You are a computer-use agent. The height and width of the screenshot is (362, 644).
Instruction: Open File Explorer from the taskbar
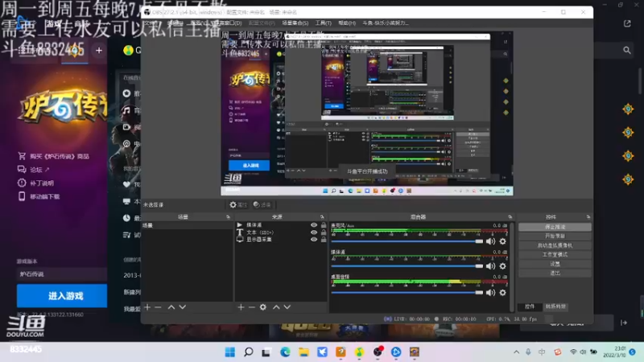[x=303, y=352]
